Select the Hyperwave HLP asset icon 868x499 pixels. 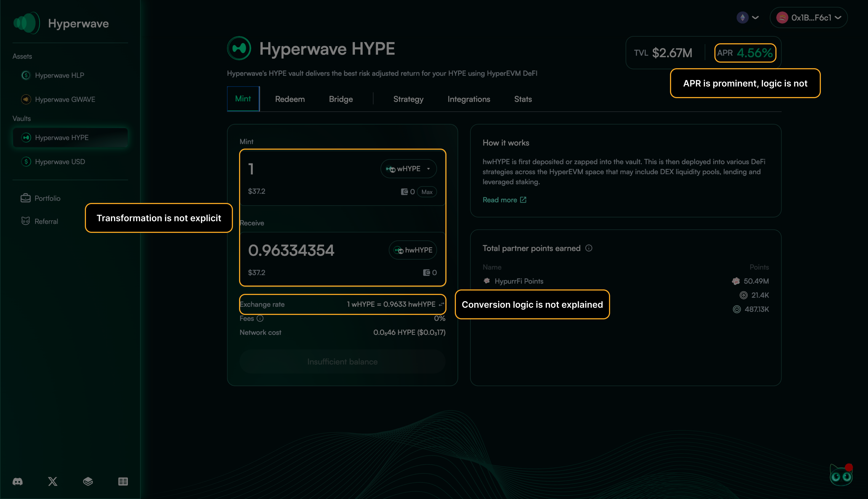point(26,75)
